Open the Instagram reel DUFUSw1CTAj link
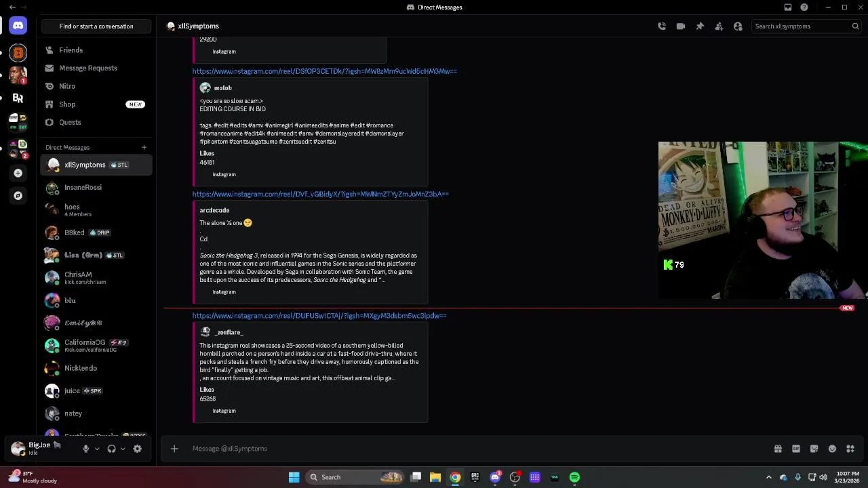868x488 pixels. point(319,316)
